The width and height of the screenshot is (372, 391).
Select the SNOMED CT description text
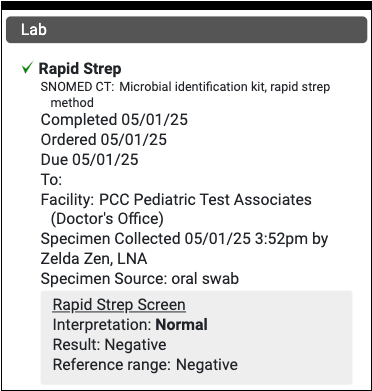185,95
